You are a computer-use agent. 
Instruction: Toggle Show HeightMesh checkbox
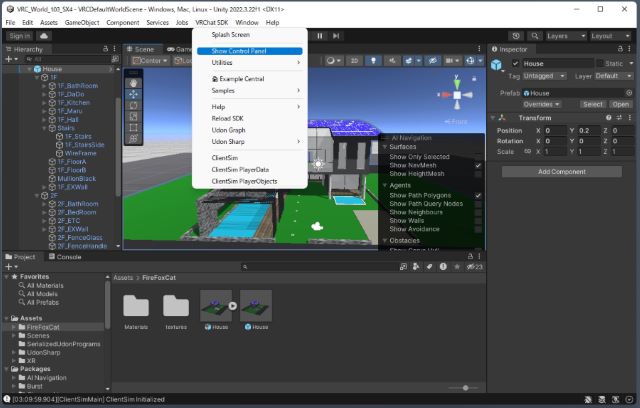tap(478, 174)
